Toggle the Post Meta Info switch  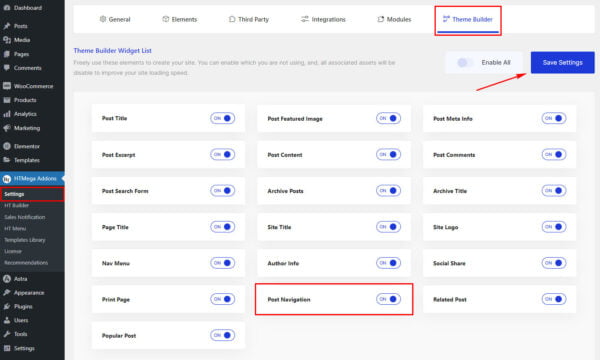[x=554, y=118]
